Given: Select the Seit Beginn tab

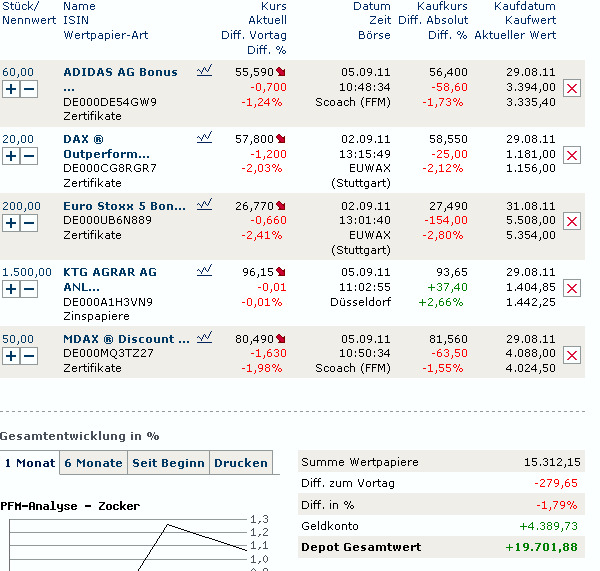Looking at the screenshot, I should tap(168, 463).
